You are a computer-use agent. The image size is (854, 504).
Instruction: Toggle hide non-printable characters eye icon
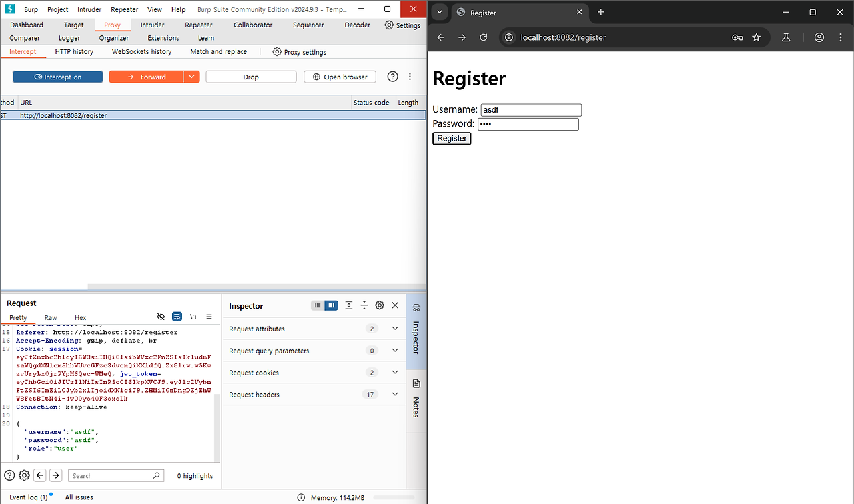(x=161, y=317)
